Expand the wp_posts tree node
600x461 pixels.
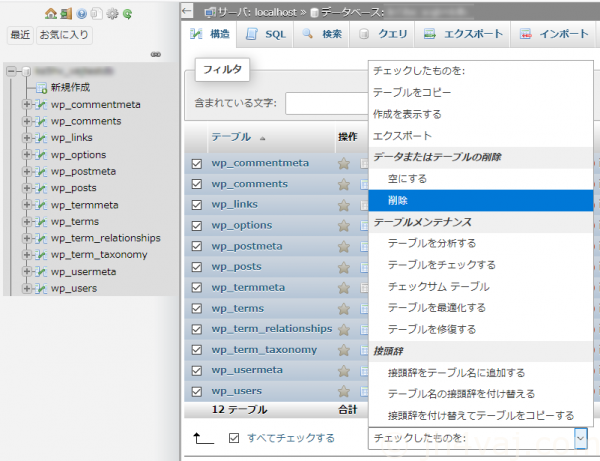[x=27, y=188]
